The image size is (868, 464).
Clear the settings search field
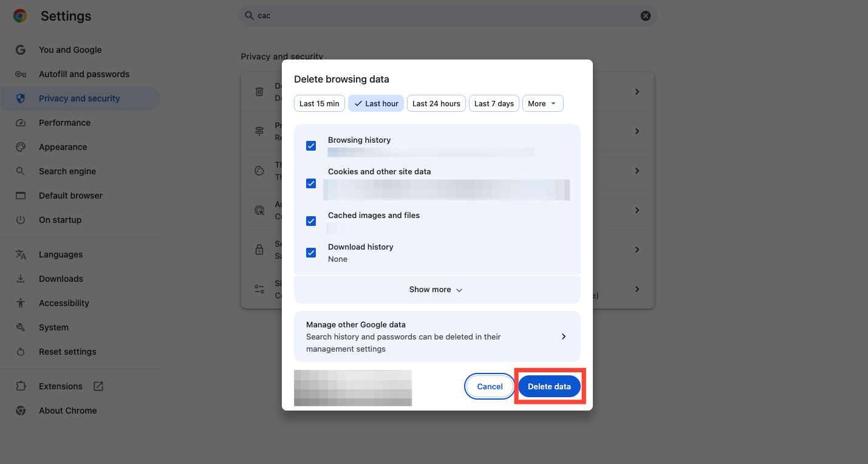[x=645, y=16]
